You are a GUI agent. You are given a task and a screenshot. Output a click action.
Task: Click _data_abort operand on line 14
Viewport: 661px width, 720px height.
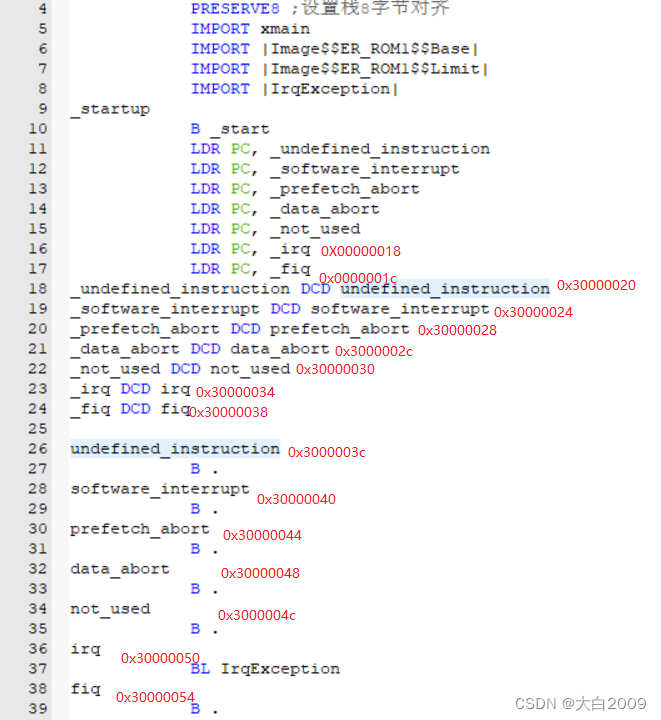pyautogui.click(x=325, y=209)
